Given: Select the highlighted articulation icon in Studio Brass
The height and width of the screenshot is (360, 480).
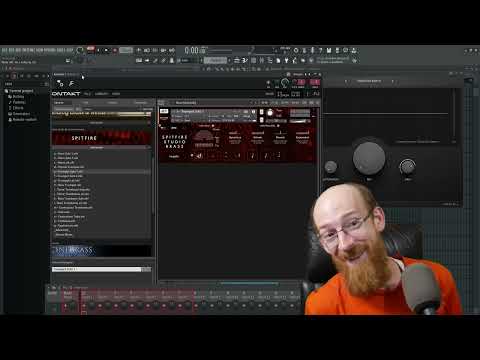Looking at the screenshot, I should pos(199,156).
